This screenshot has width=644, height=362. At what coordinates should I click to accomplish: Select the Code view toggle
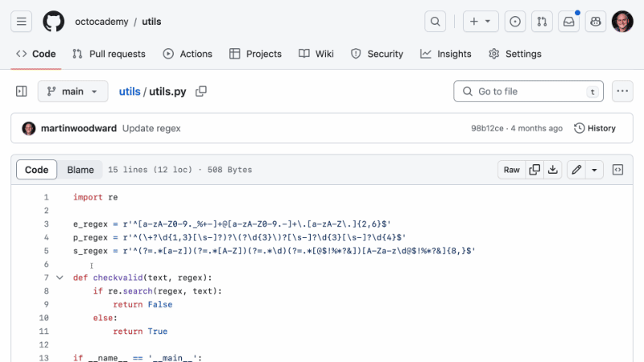click(x=36, y=170)
